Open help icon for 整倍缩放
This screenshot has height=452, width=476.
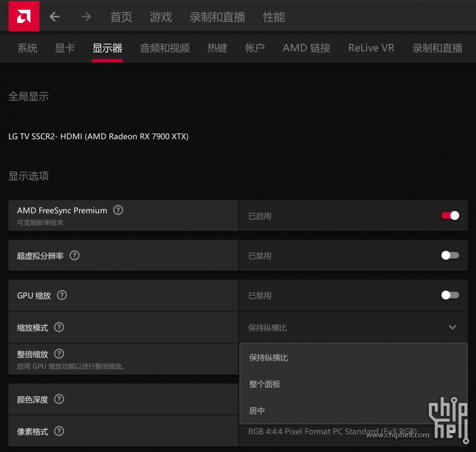(x=59, y=354)
